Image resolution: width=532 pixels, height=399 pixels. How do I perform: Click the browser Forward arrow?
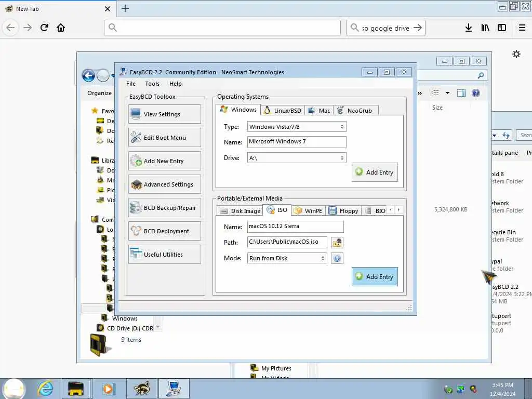tap(28, 28)
